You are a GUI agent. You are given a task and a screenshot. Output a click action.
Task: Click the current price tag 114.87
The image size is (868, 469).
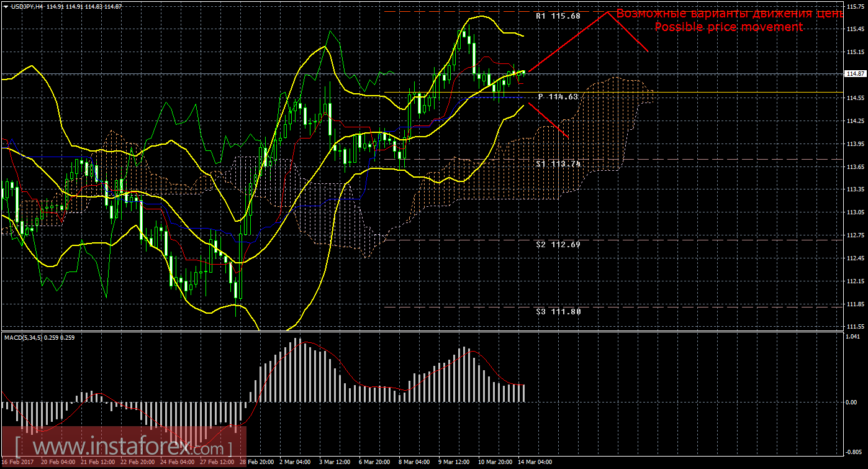(856, 74)
